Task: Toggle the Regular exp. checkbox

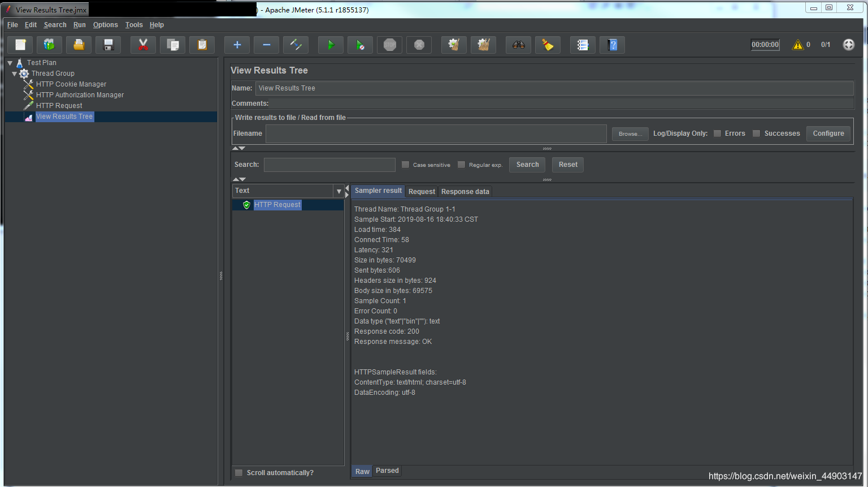Action: [x=461, y=165]
